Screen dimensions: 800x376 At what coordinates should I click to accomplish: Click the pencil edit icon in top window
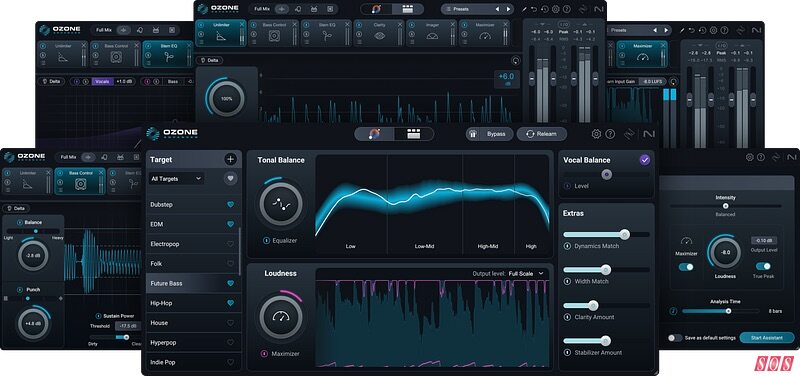[x=524, y=9]
